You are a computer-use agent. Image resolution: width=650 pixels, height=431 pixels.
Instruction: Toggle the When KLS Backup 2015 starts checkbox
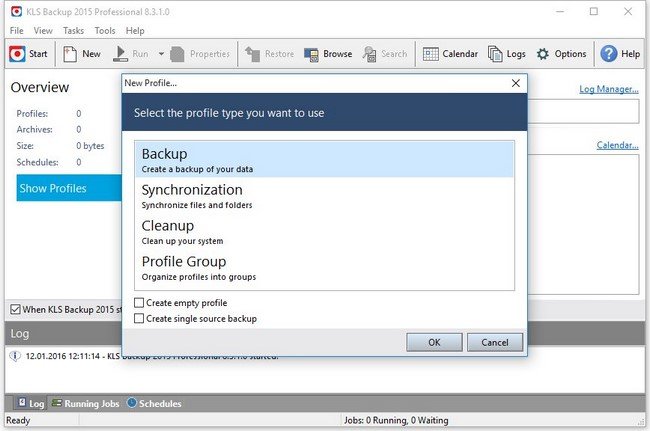click(15, 310)
